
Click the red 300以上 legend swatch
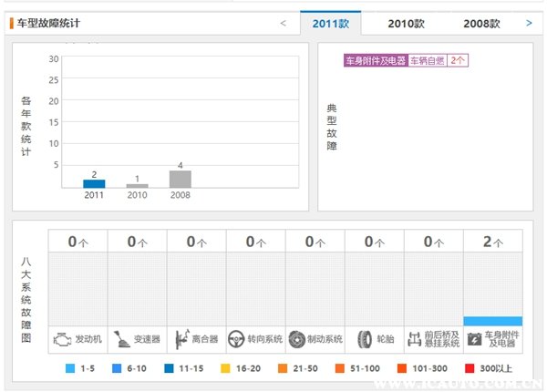point(470,368)
